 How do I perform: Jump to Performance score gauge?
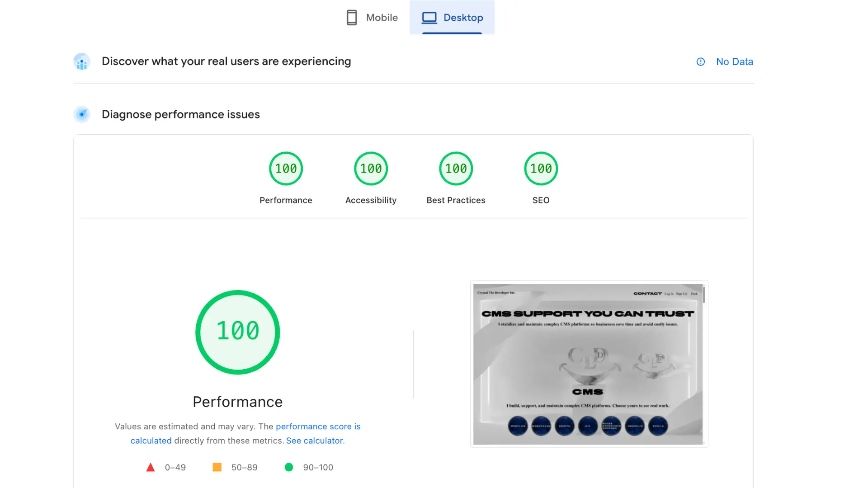[x=286, y=169]
